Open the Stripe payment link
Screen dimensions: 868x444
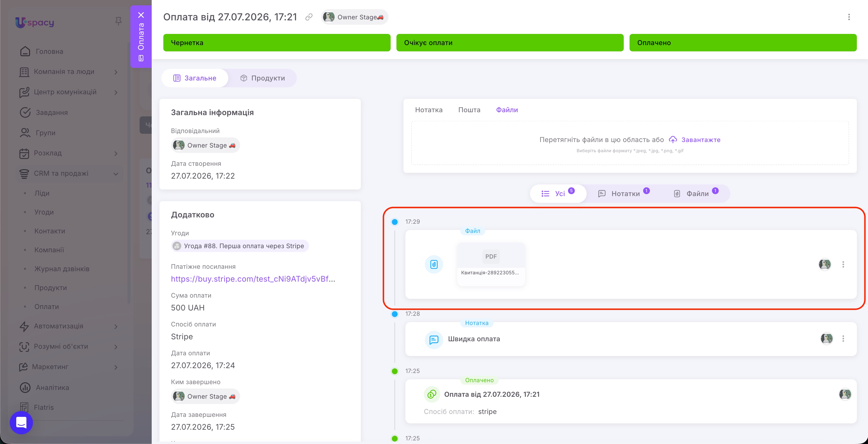253,279
